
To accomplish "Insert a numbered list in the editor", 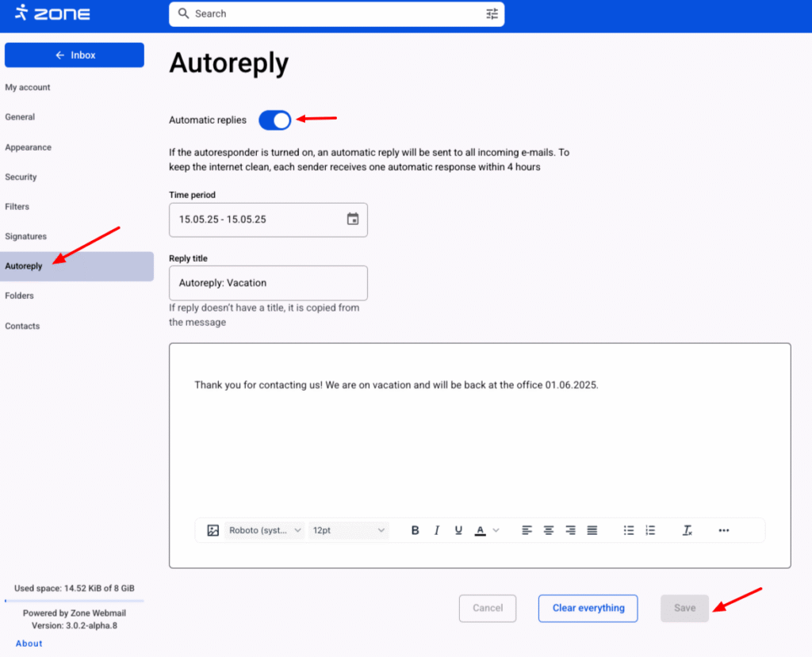I will [650, 530].
